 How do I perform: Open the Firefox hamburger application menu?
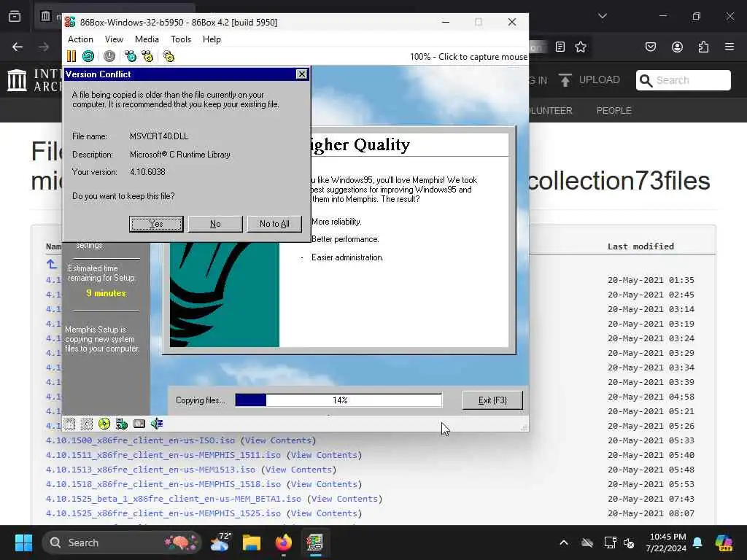(x=729, y=47)
